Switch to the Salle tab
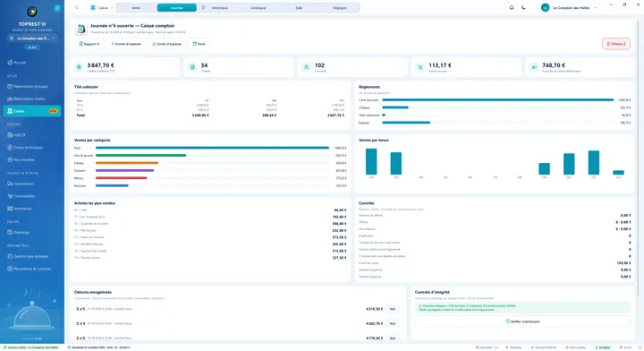The height and width of the screenshot is (351, 644). click(x=299, y=8)
